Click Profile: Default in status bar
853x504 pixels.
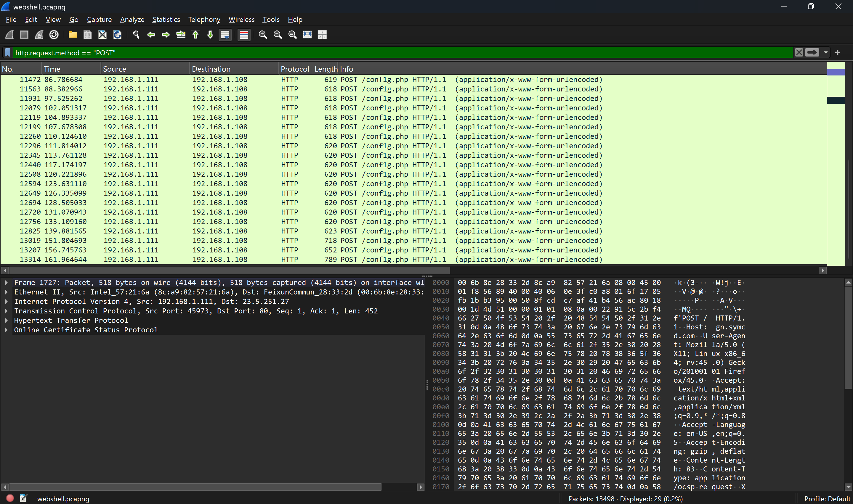[827, 499]
